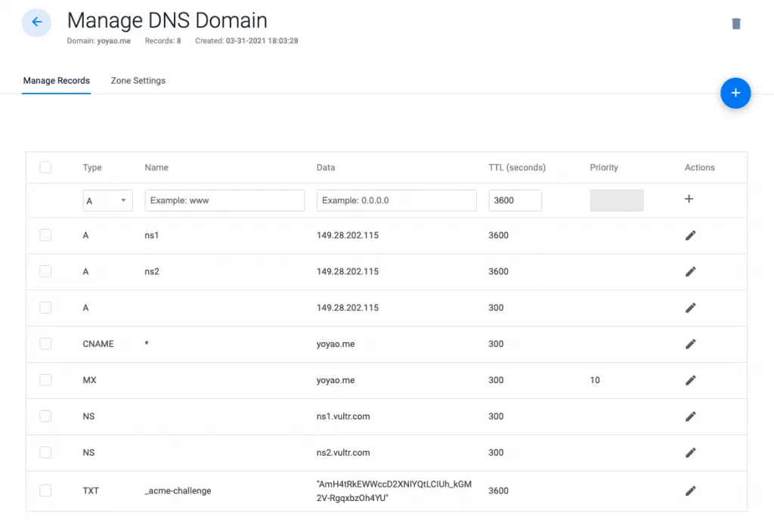Click the blue add record button

click(x=735, y=93)
